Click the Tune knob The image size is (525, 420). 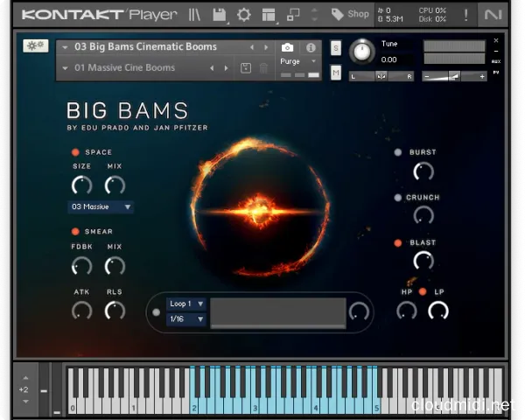coord(361,52)
